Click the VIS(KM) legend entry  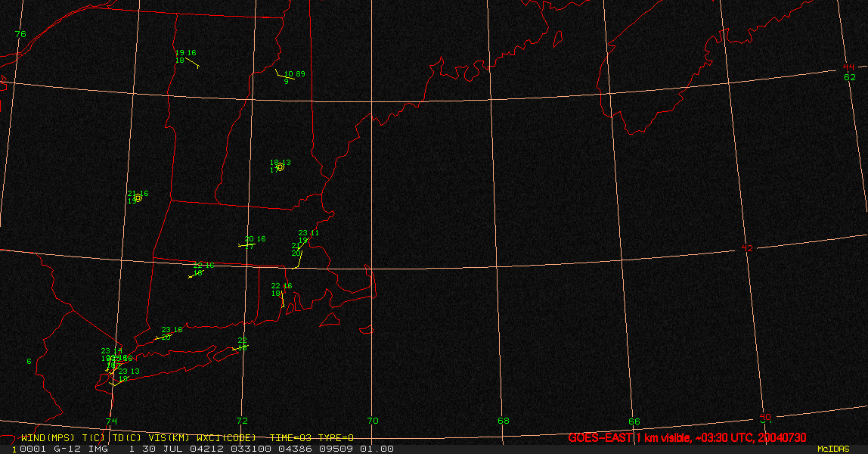tap(169, 438)
